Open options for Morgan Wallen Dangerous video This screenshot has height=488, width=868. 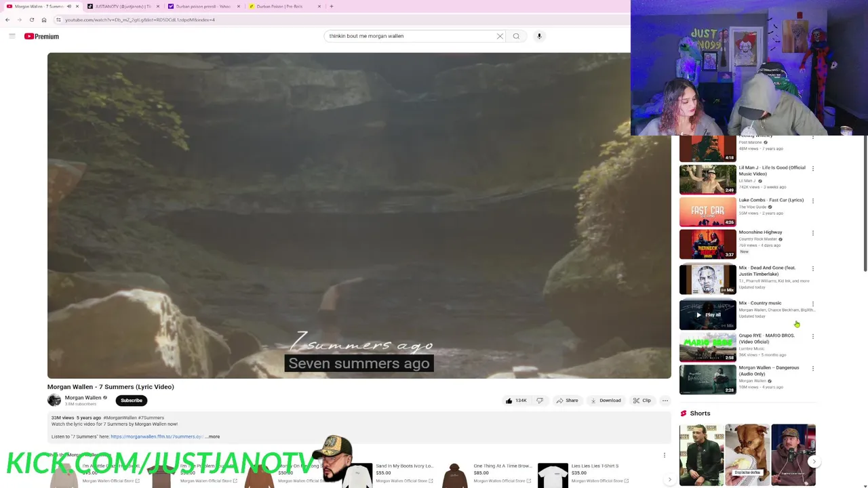click(813, 369)
